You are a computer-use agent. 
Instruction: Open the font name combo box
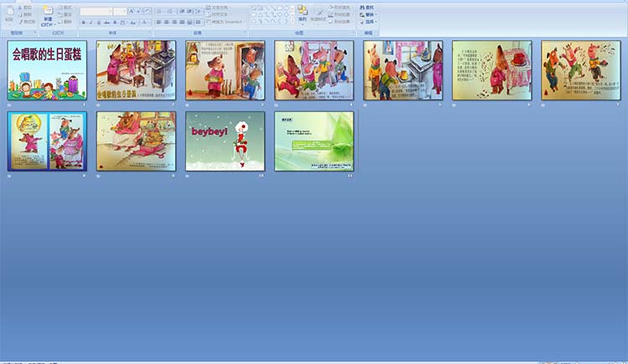click(96, 12)
